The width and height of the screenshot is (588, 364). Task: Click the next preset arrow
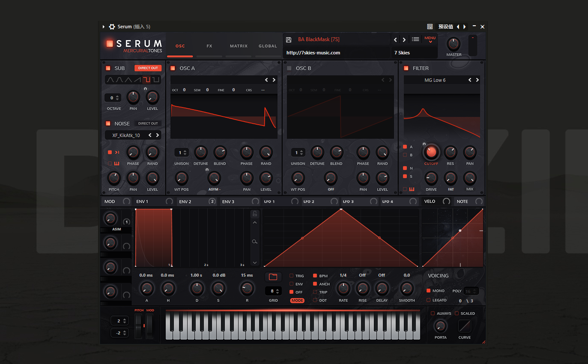pyautogui.click(x=404, y=39)
